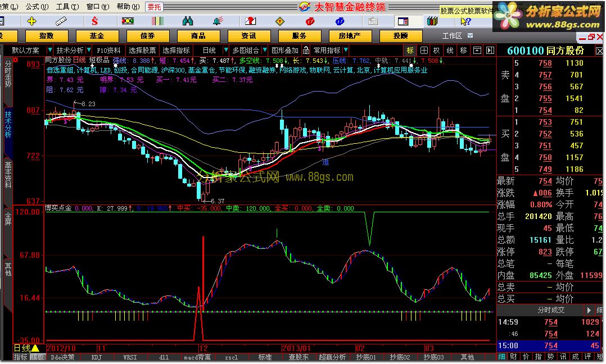Image resolution: width=606 pixels, height=364 pixels.
Task: Switch to the Dde决策 indicator tab
Action: tap(62, 357)
